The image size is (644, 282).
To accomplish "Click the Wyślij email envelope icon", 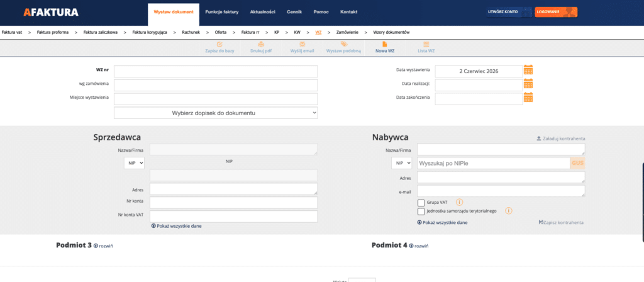I will 303,44.
